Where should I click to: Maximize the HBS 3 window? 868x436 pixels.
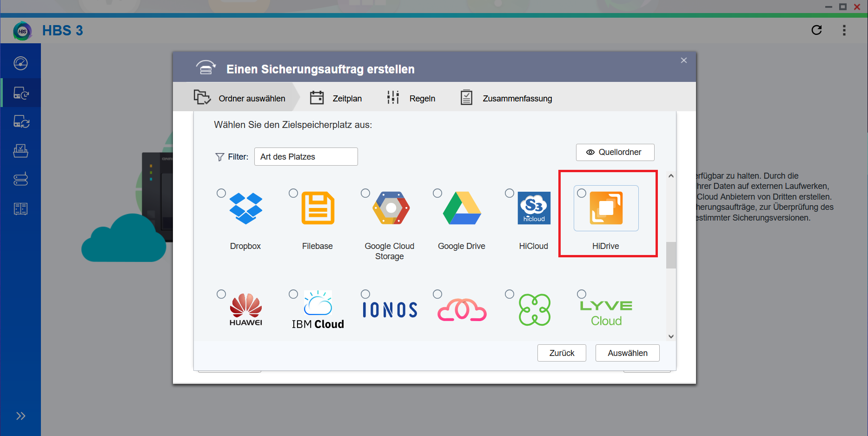(843, 7)
